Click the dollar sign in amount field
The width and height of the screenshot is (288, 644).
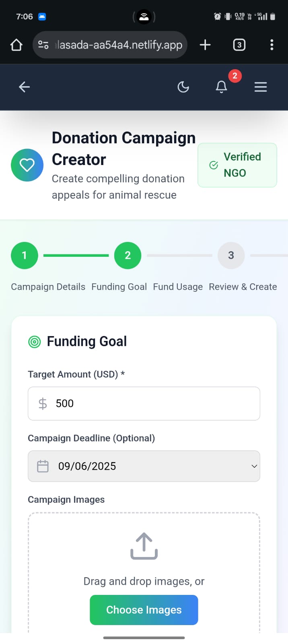click(42, 403)
